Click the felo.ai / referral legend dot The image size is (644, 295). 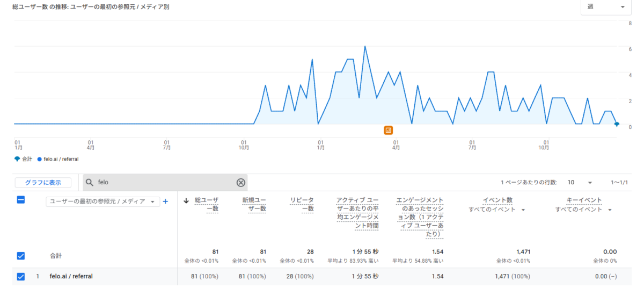(39, 159)
